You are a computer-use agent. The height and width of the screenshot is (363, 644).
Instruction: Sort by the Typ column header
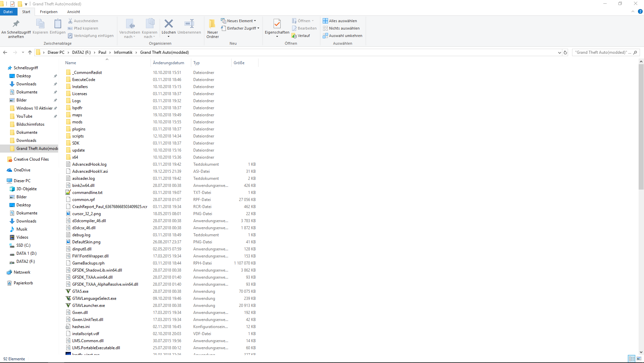[211, 63]
